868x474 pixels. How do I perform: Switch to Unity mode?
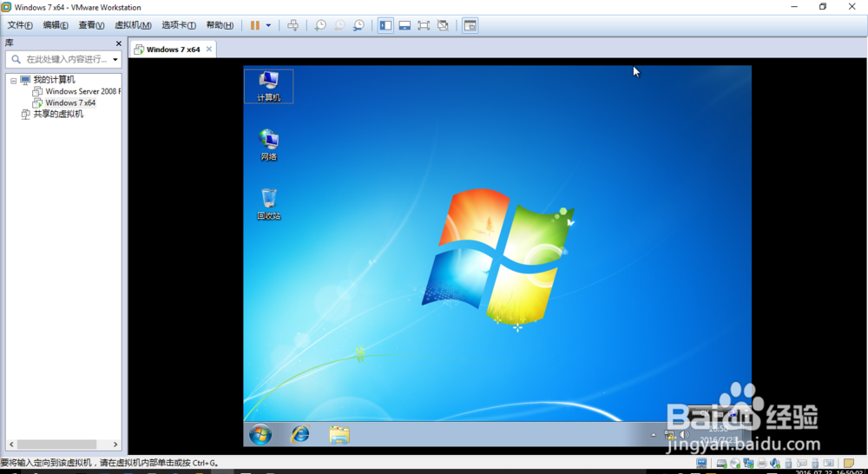443,25
